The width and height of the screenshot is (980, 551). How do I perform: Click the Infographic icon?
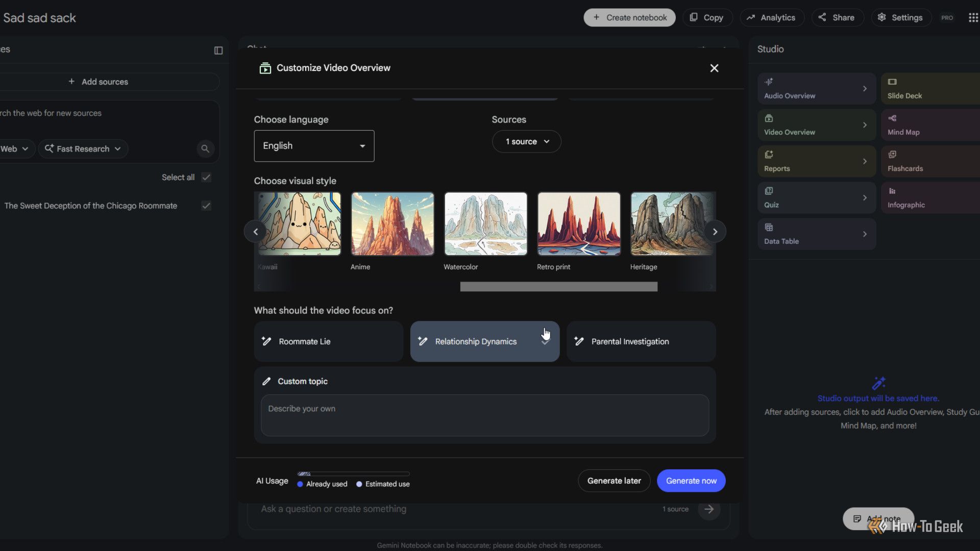pyautogui.click(x=892, y=190)
